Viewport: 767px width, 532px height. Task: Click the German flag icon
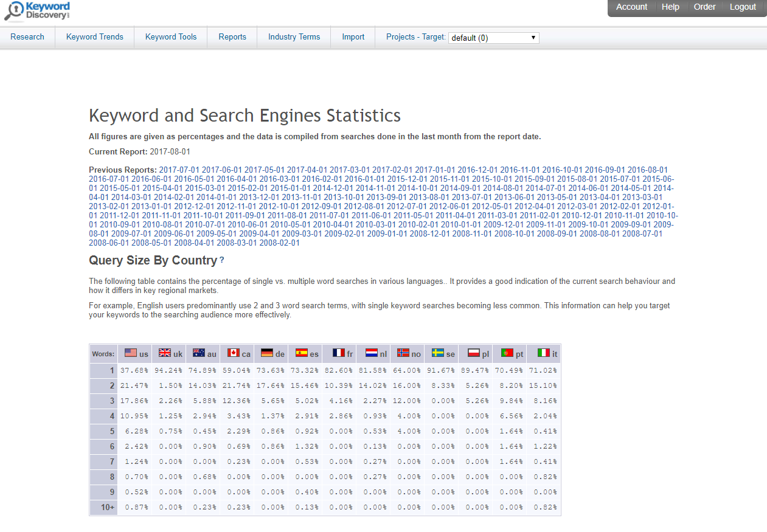point(266,353)
